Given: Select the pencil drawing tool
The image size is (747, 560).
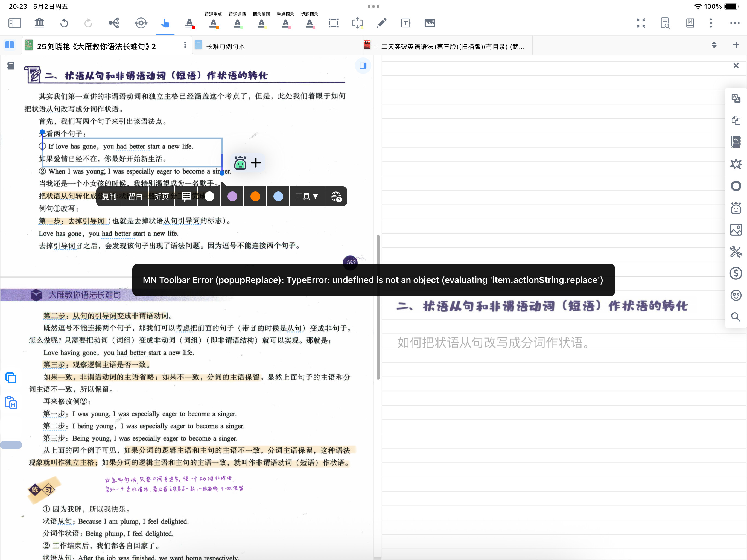Looking at the screenshot, I should [x=382, y=23].
